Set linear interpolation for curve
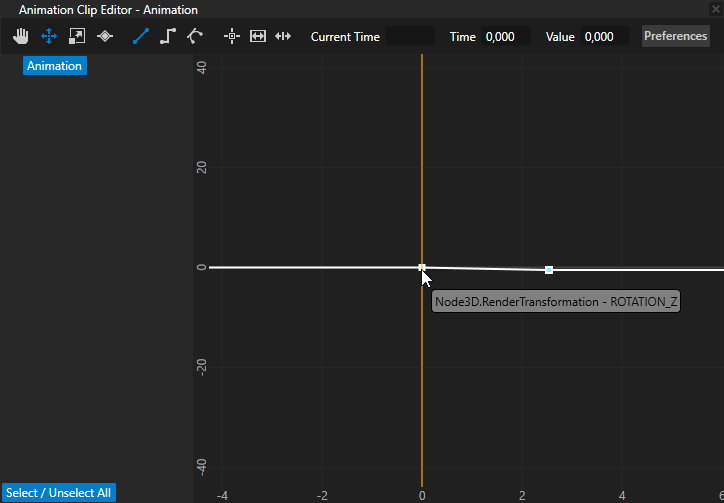 click(x=140, y=36)
